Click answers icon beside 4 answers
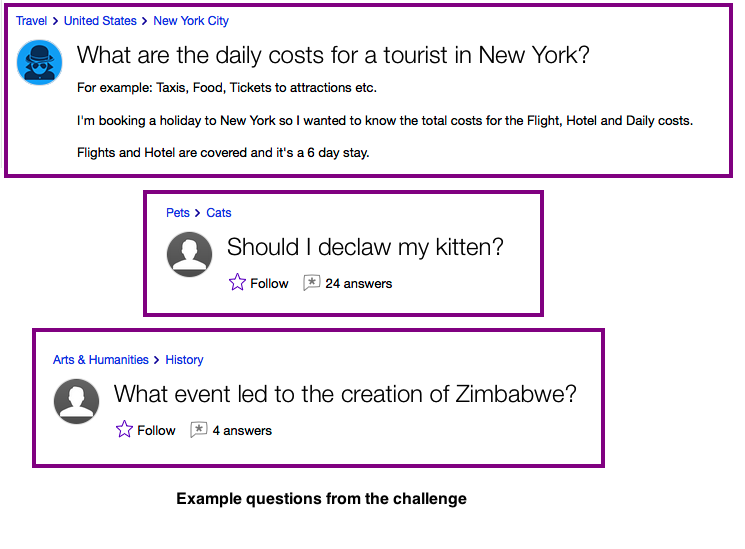This screenshot has width=745, height=549. 198,430
